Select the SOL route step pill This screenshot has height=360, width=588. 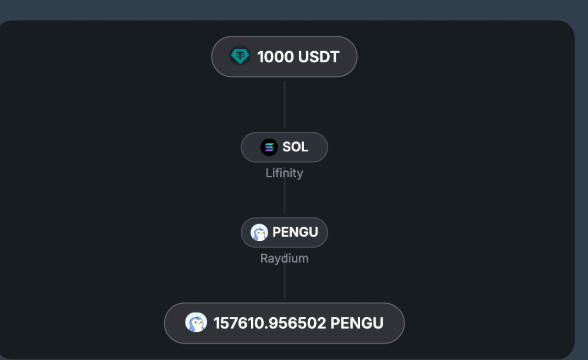click(x=284, y=147)
